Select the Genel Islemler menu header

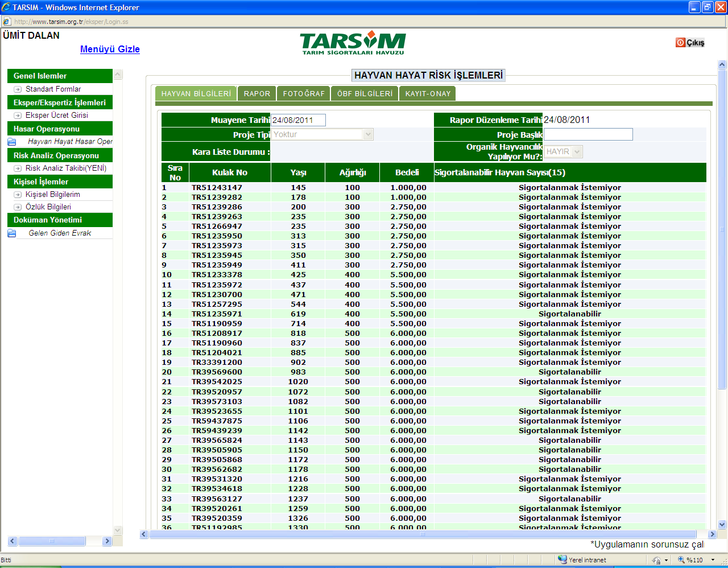[60, 76]
